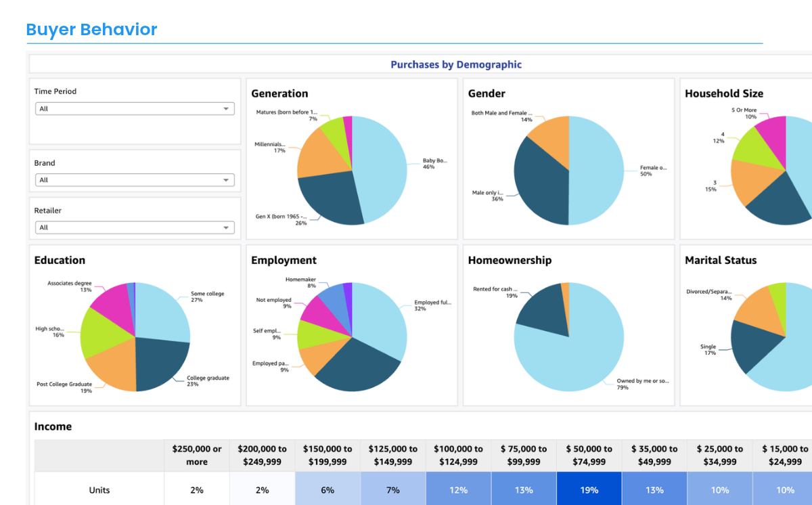The image size is (812, 505).
Task: Click the Brand filter label
Action: pos(45,163)
